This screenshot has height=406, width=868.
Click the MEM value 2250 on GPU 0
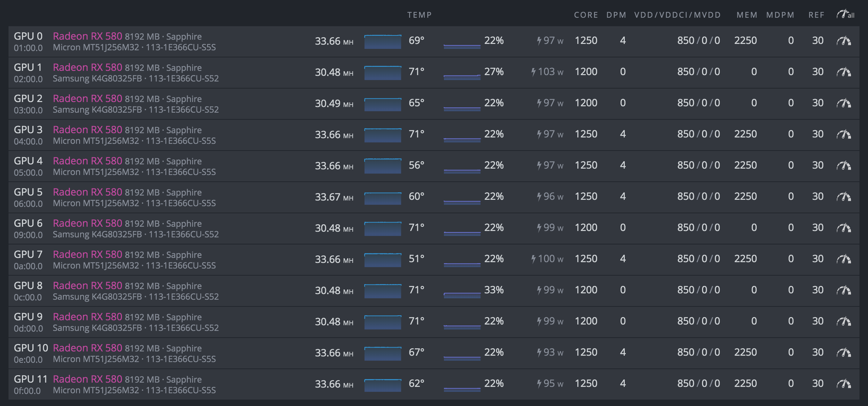[x=745, y=41]
